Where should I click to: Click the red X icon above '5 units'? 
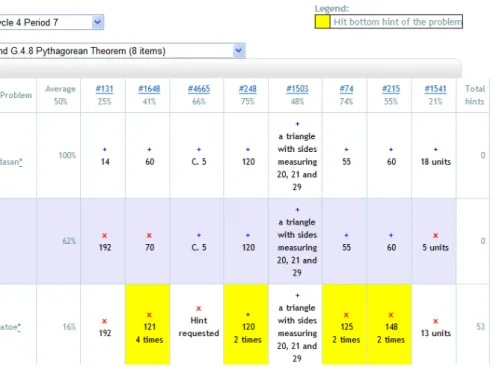click(435, 235)
